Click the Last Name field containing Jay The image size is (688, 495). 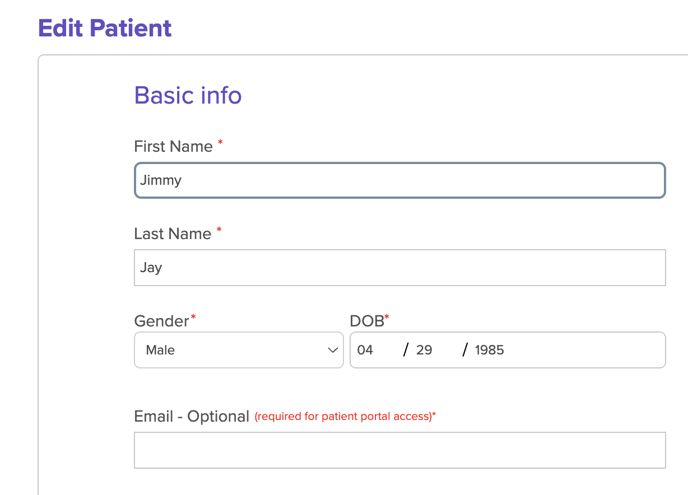(x=399, y=268)
